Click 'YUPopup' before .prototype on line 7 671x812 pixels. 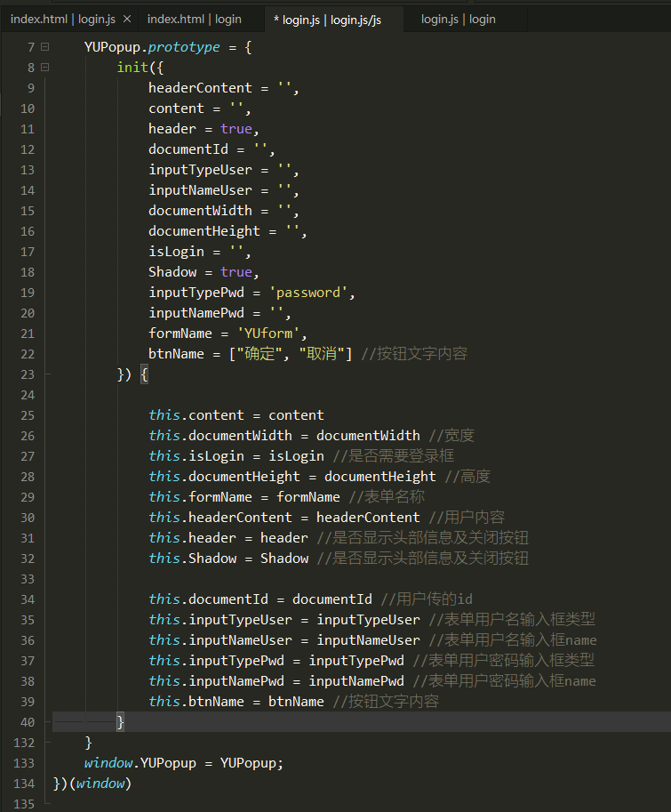coord(112,47)
